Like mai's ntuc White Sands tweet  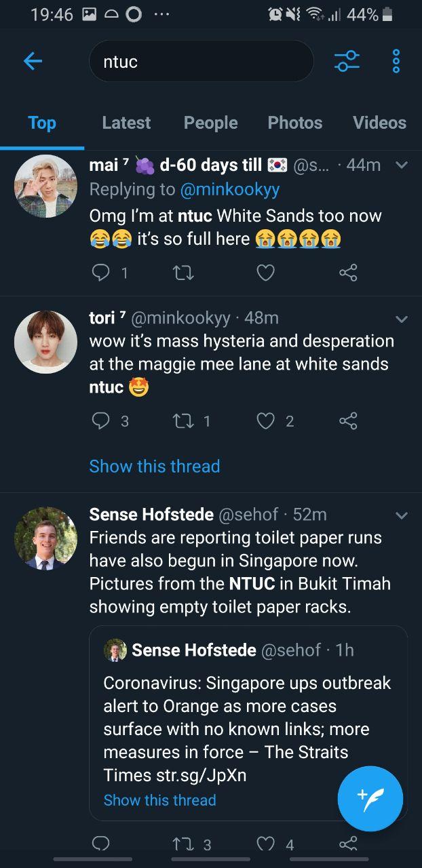click(265, 273)
